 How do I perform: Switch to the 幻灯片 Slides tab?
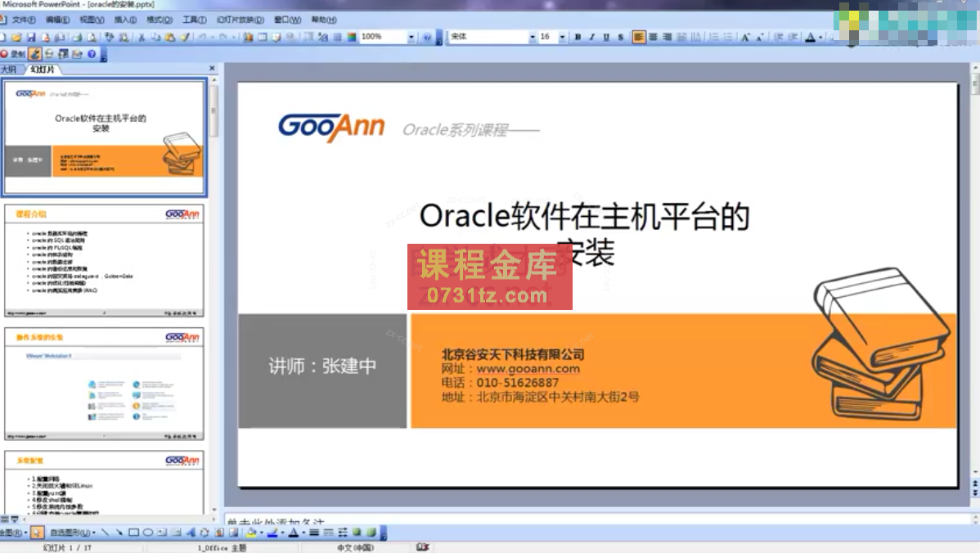coord(43,70)
